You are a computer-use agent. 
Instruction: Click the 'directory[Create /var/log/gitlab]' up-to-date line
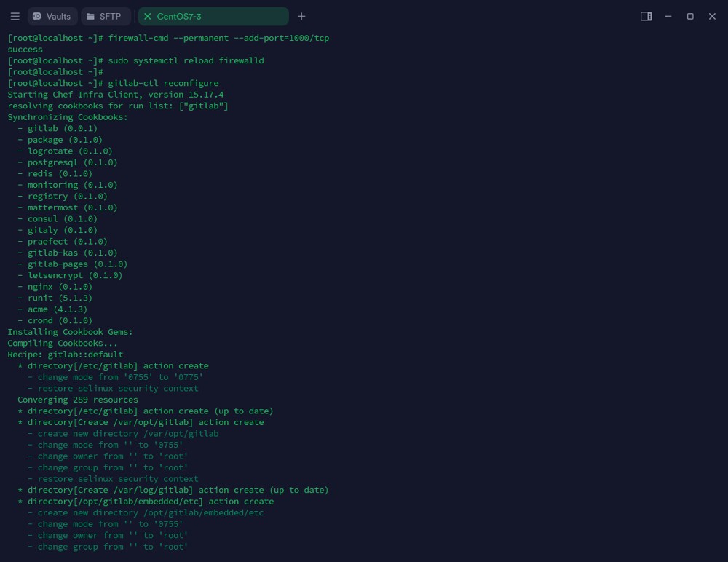pyautogui.click(x=178, y=490)
